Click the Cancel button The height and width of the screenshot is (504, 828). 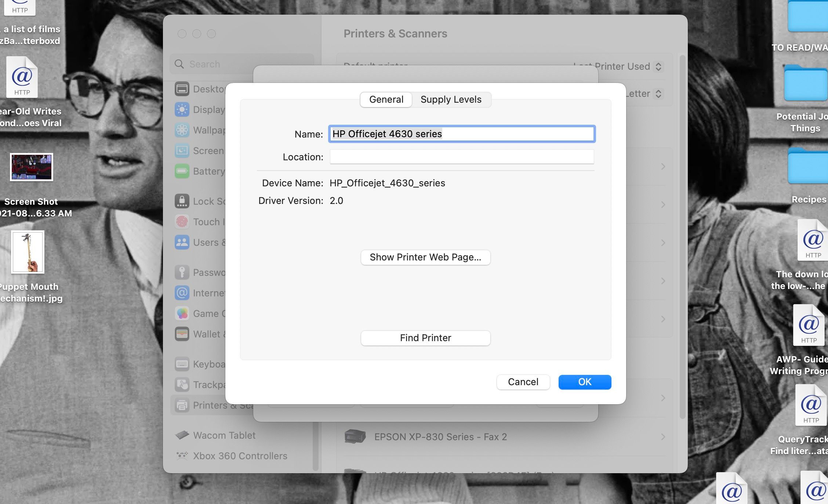[523, 382]
